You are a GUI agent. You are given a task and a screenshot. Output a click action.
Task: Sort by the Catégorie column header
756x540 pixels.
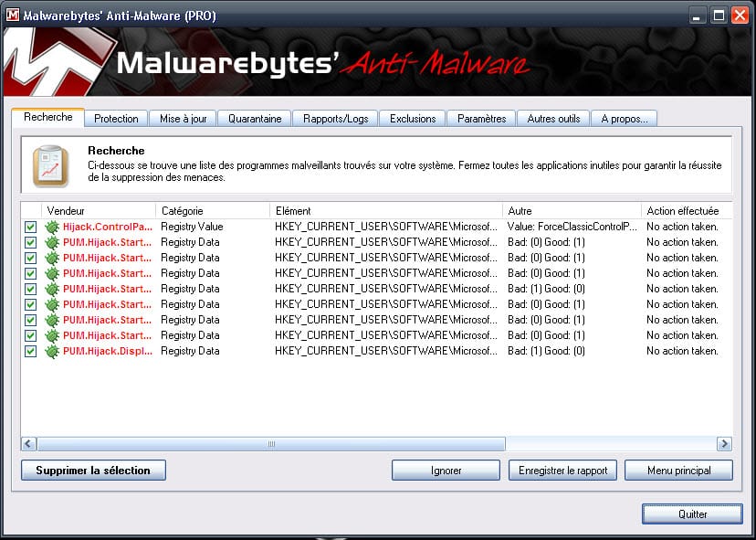pyautogui.click(x=213, y=211)
